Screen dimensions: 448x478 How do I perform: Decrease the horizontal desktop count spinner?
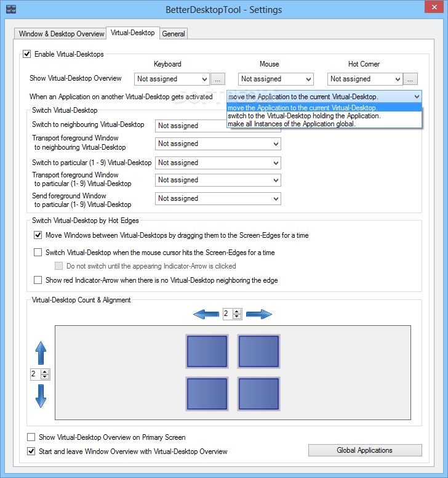coord(237,317)
